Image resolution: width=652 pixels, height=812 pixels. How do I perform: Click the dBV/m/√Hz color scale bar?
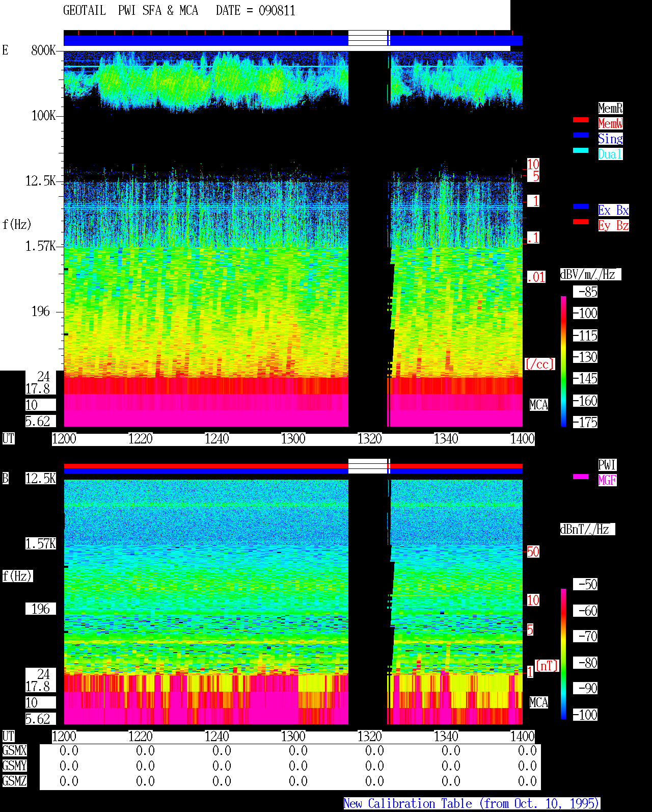click(563, 361)
